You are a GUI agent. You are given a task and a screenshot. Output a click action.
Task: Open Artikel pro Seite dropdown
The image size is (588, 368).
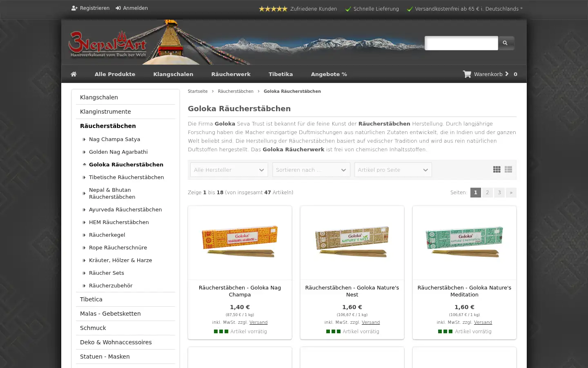point(393,170)
